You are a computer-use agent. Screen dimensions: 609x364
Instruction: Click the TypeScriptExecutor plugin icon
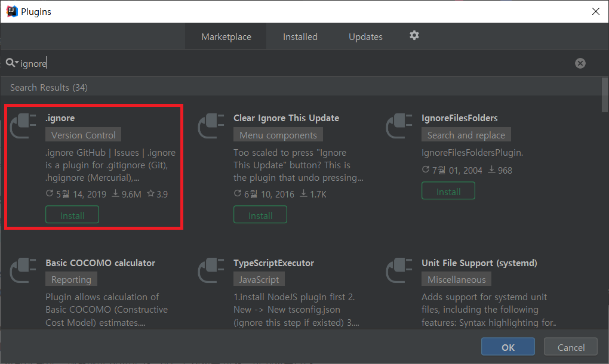click(x=211, y=270)
